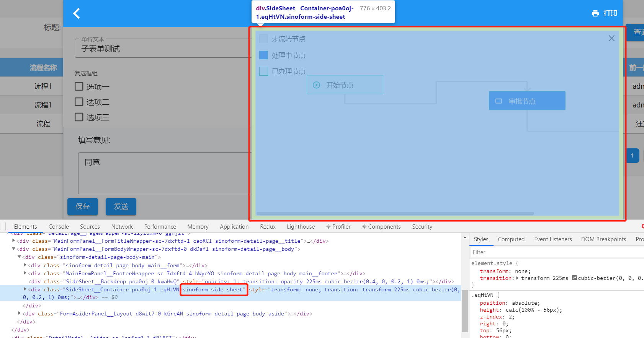Collapse the sinoform-detail-page__body div node
644x338 pixels.
(14, 249)
